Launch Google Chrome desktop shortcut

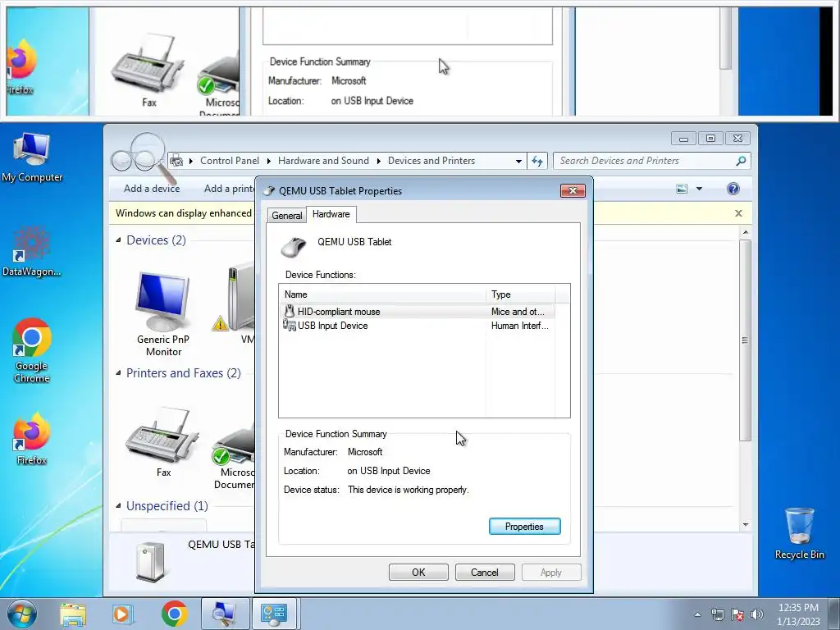[32, 351]
